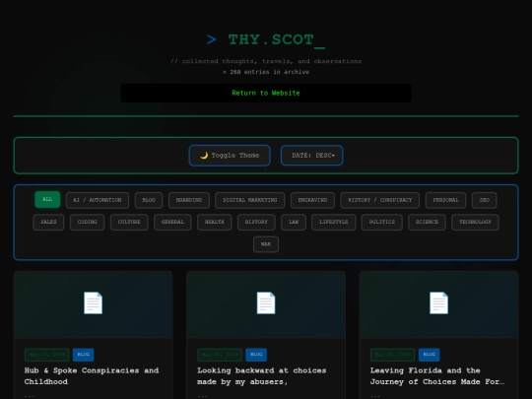Click the '268 entries in archive' text
Screen dimensions: 532x399
[266, 72]
